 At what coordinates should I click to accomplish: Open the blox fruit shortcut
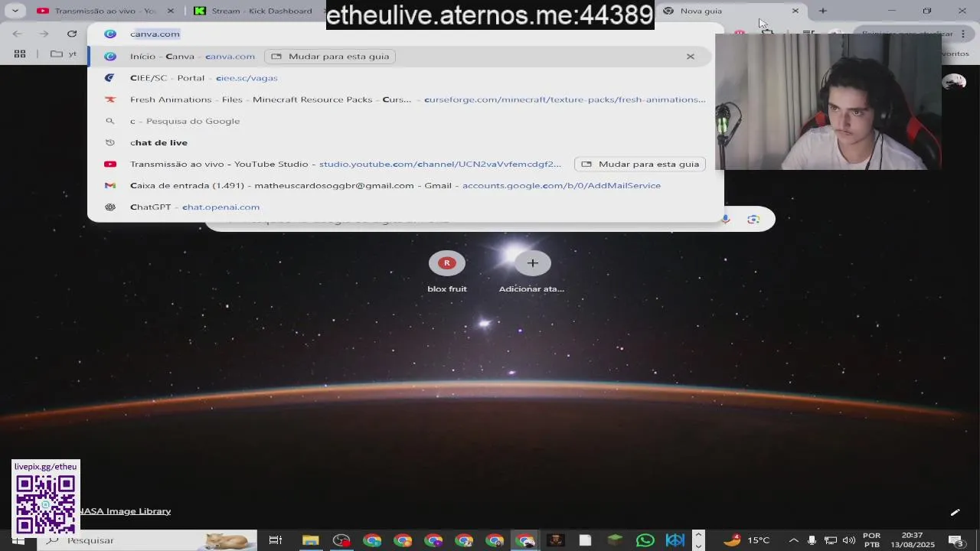click(x=447, y=272)
